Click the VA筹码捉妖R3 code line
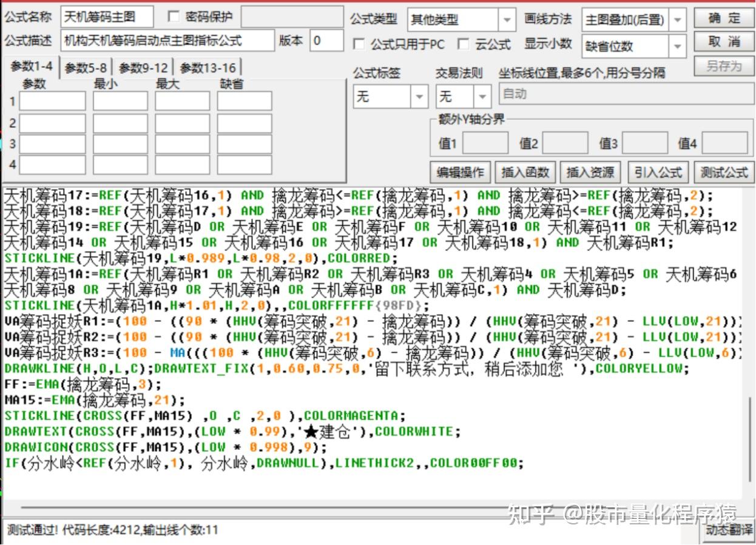Image resolution: width=756 pixels, height=545 pixels. coord(373,352)
